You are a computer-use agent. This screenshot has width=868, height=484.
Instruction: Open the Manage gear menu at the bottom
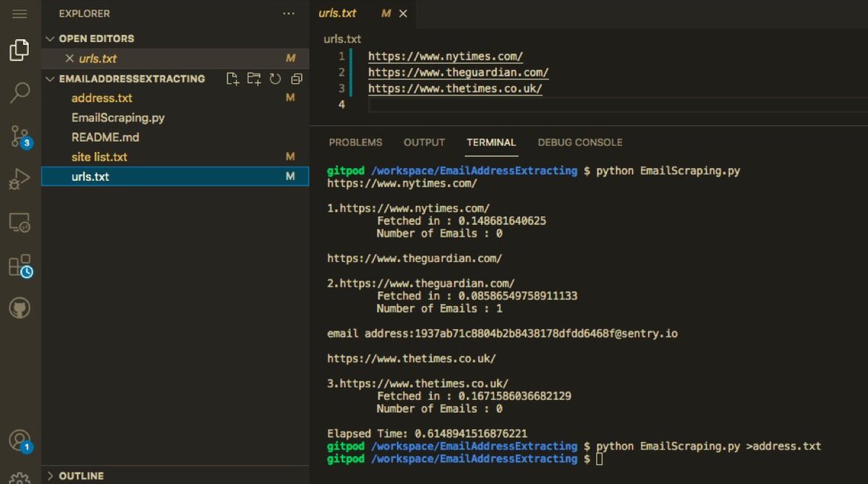click(x=20, y=477)
